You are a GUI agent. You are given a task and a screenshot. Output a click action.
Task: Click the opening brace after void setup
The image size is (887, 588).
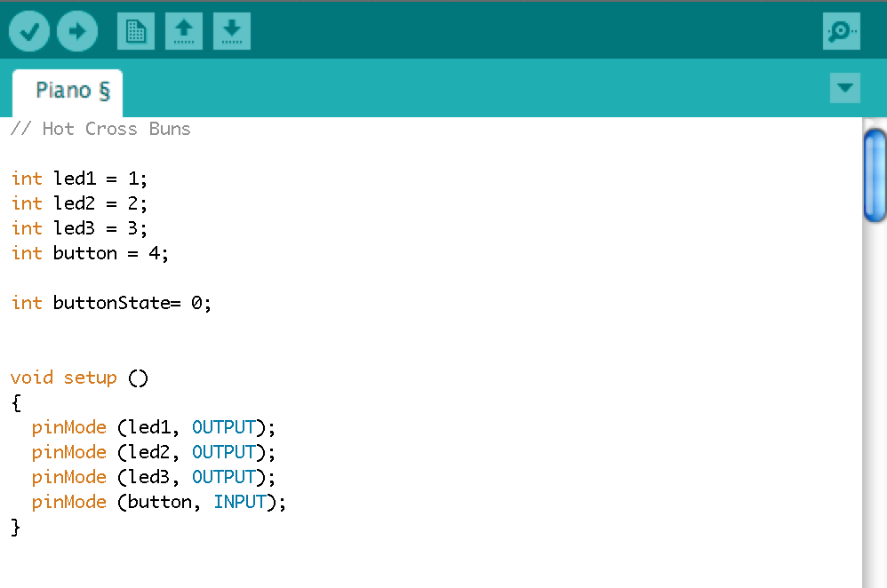16,403
